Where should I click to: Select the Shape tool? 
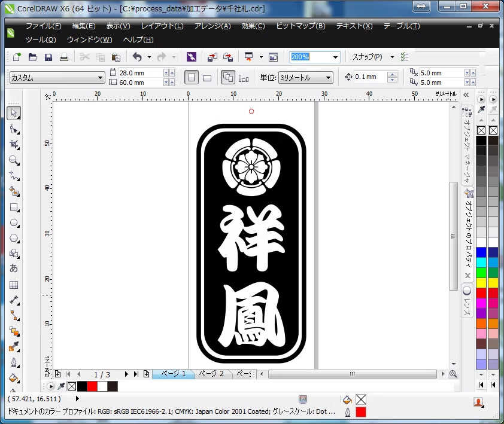click(14, 129)
